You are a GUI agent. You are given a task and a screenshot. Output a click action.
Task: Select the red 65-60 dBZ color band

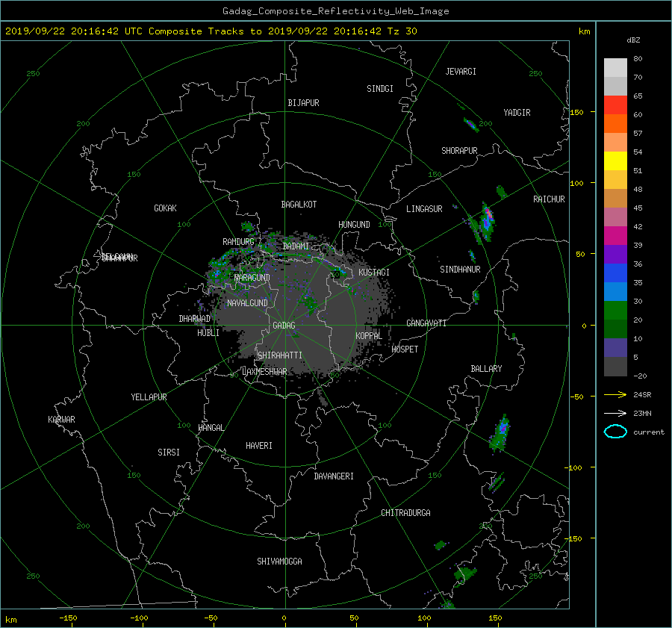click(615, 105)
